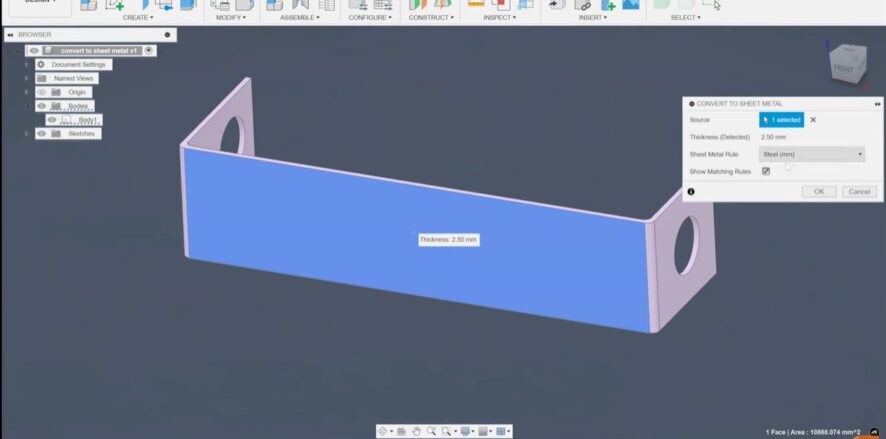The width and height of the screenshot is (886, 439).
Task: Open the Sheet Metal Rule combo box
Action: point(811,154)
